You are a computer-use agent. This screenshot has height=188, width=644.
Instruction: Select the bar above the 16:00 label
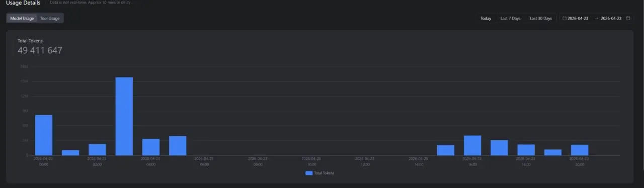point(472,145)
